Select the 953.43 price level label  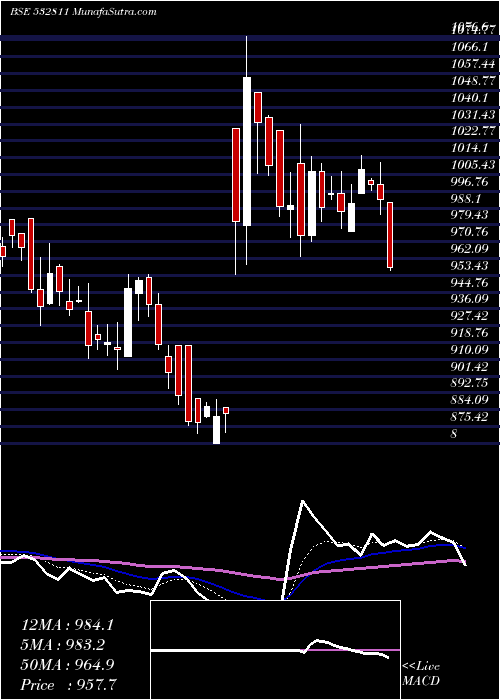470,265
